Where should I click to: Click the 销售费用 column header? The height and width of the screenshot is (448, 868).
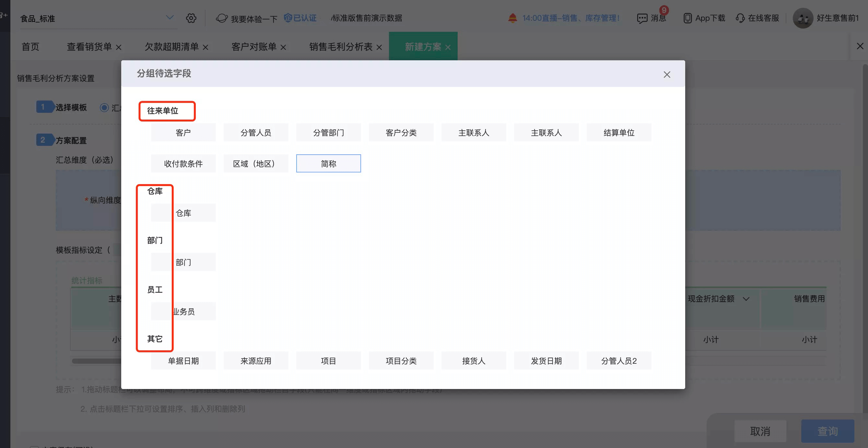(809, 299)
